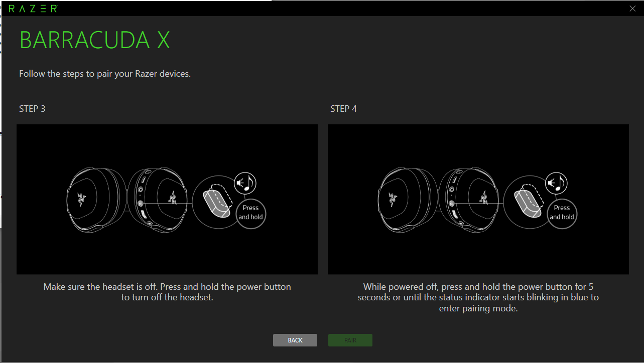Viewport: 644px width, 363px height.
Task: Click the Razer logo in title bar
Action: click(33, 9)
